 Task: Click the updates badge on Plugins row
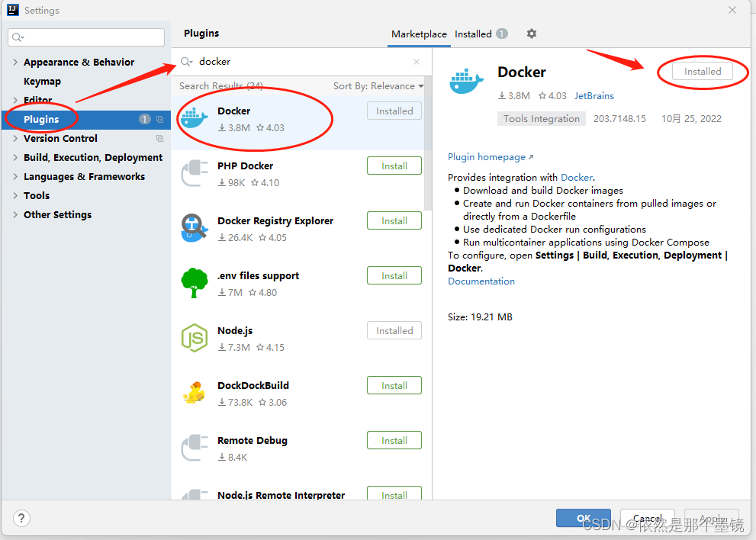point(145,119)
